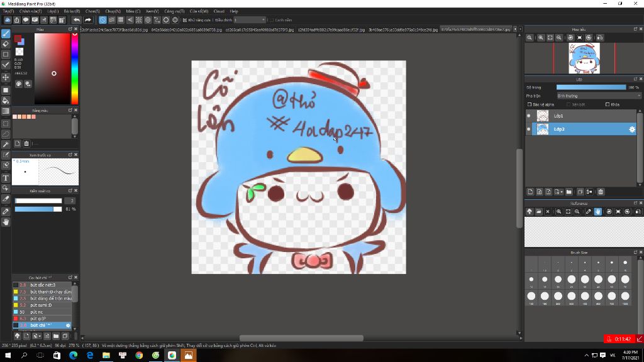
Task: Toggle the transparent color swatch
Action: click(19, 52)
